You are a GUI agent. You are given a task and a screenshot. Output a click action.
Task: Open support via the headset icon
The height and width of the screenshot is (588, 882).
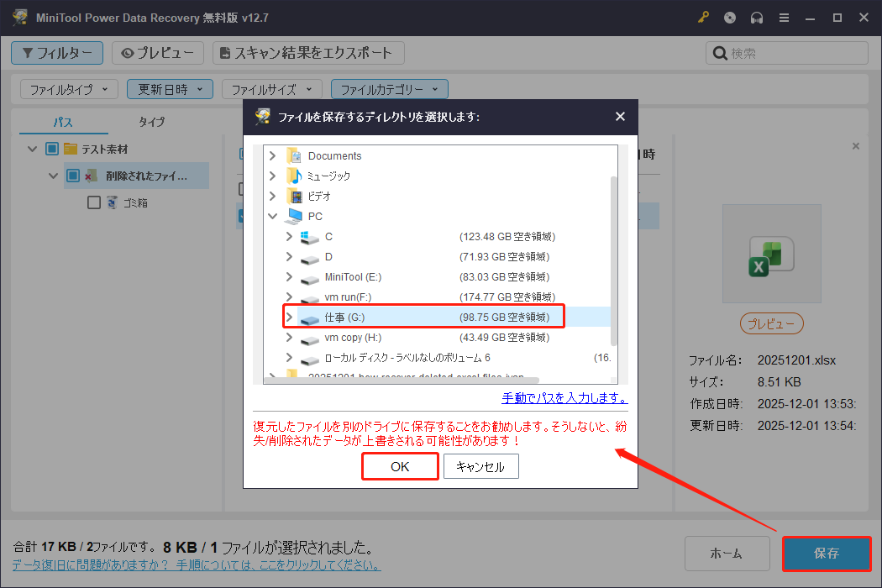[756, 17]
